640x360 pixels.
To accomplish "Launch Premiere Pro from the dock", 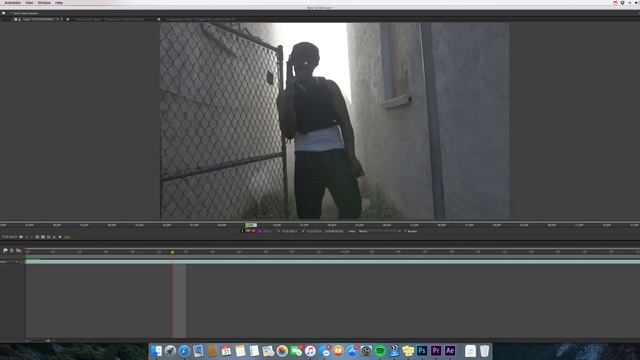I will 436,351.
